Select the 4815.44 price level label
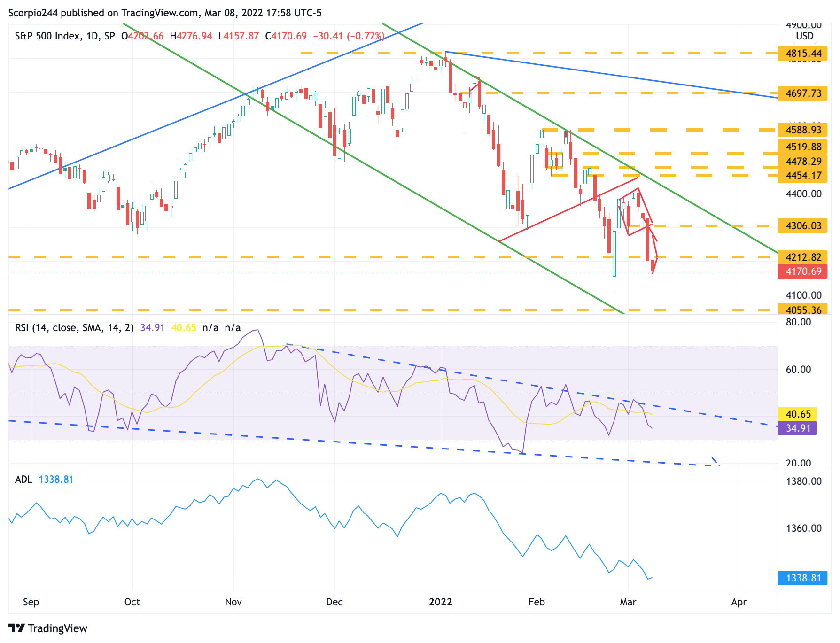Screen dimensions: 840x643 803,54
